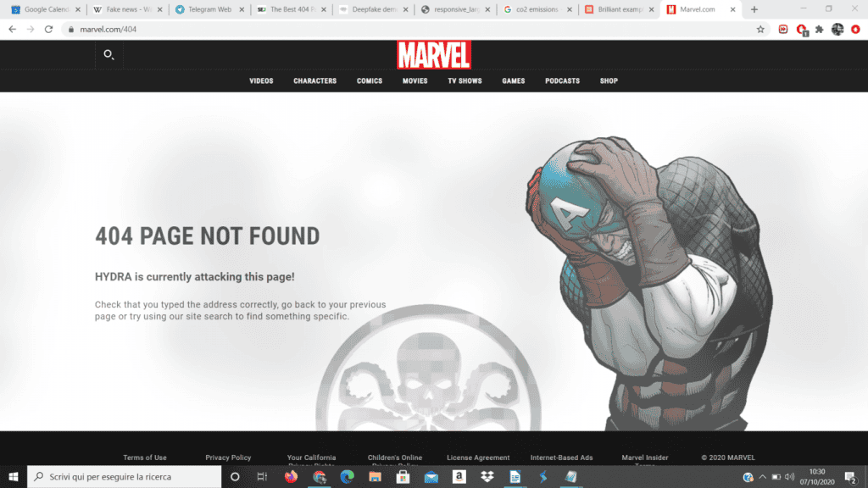Close the Google Calendar tab
Image resolution: width=868 pixels, height=488 pixels.
coord(77,9)
